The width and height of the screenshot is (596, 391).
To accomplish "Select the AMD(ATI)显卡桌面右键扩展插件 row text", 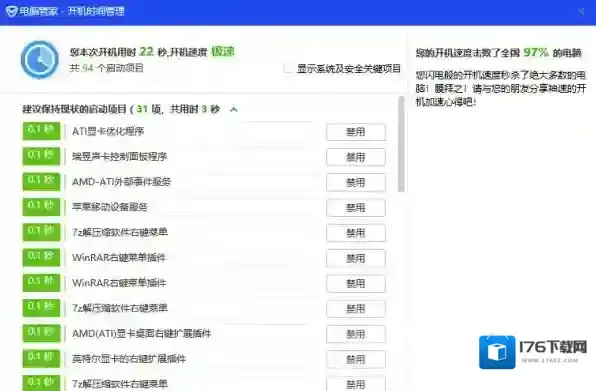I will click(141, 334).
